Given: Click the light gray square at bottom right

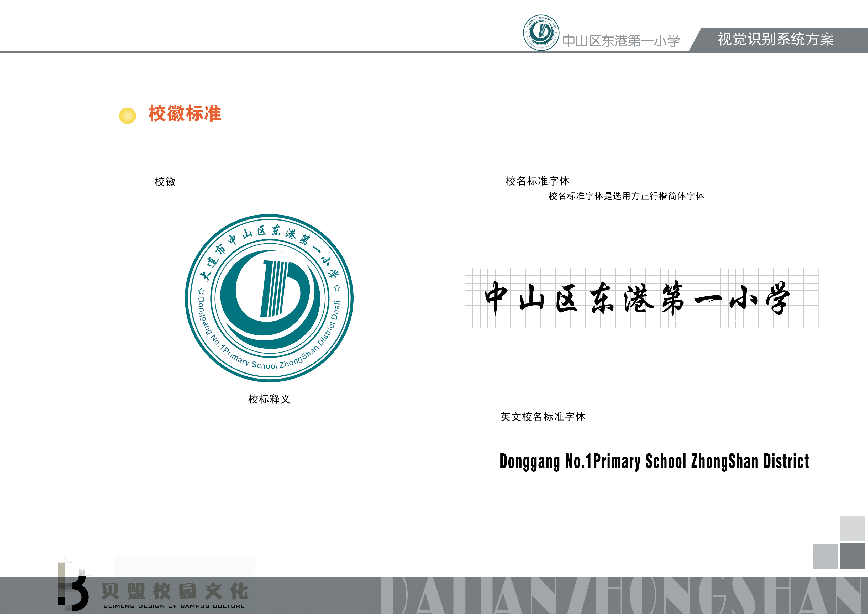Looking at the screenshot, I should tap(852, 528).
